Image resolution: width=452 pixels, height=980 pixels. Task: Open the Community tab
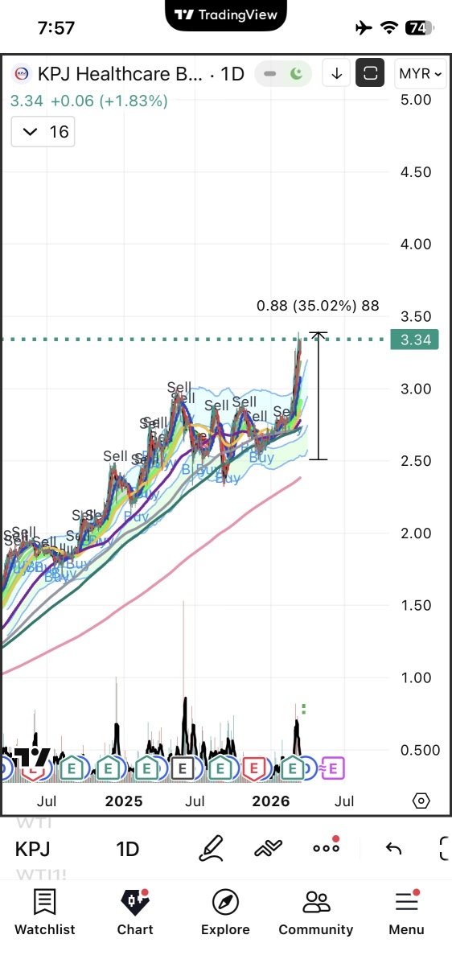pyautogui.click(x=316, y=912)
